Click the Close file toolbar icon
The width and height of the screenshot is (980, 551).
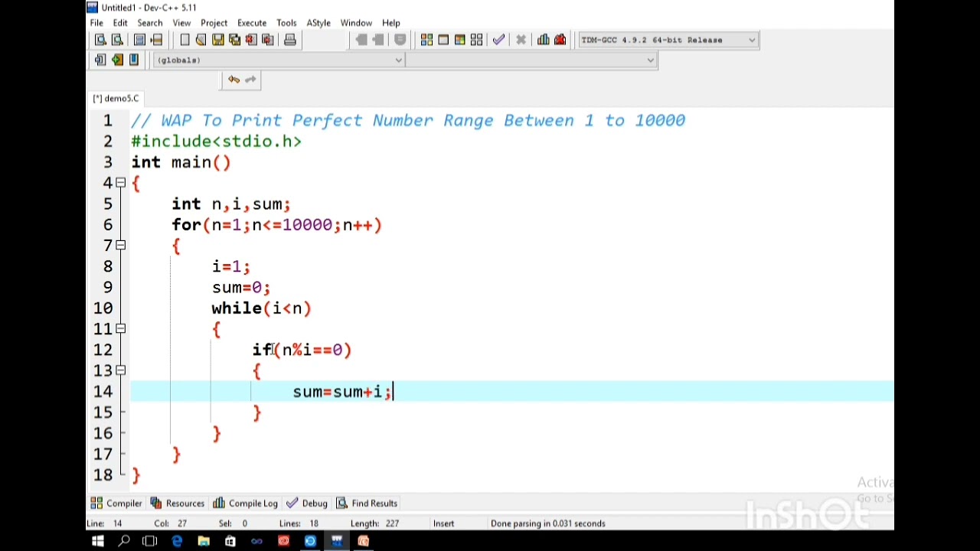pos(251,40)
